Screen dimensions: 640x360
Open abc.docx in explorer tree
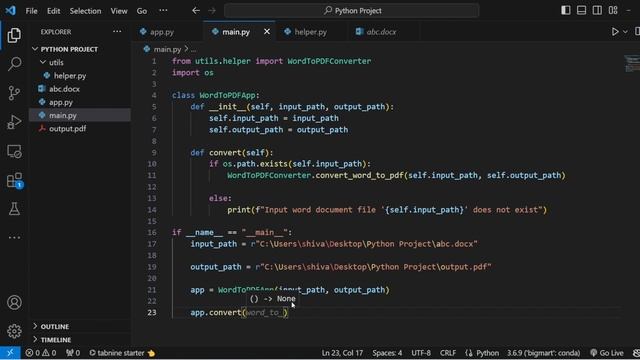point(64,89)
